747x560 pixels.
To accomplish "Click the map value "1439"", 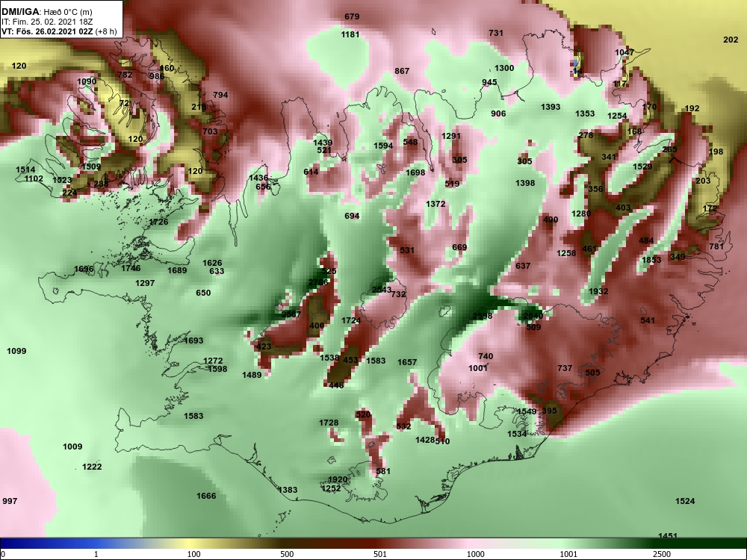I will tap(323, 143).
